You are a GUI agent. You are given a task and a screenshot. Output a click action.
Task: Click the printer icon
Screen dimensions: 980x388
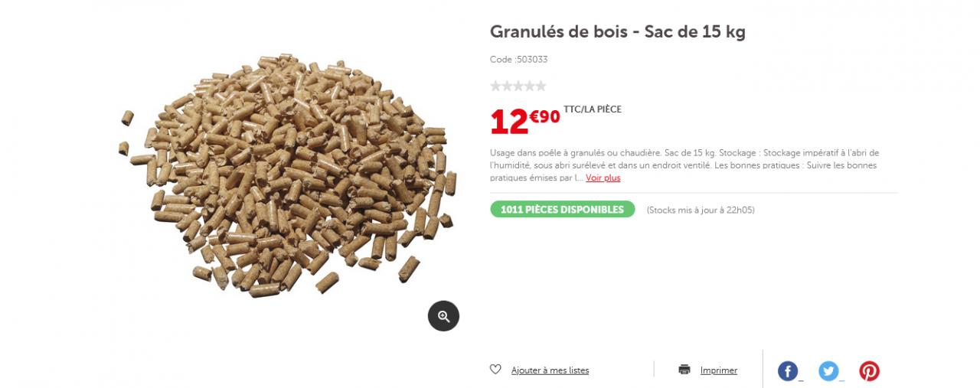(684, 370)
